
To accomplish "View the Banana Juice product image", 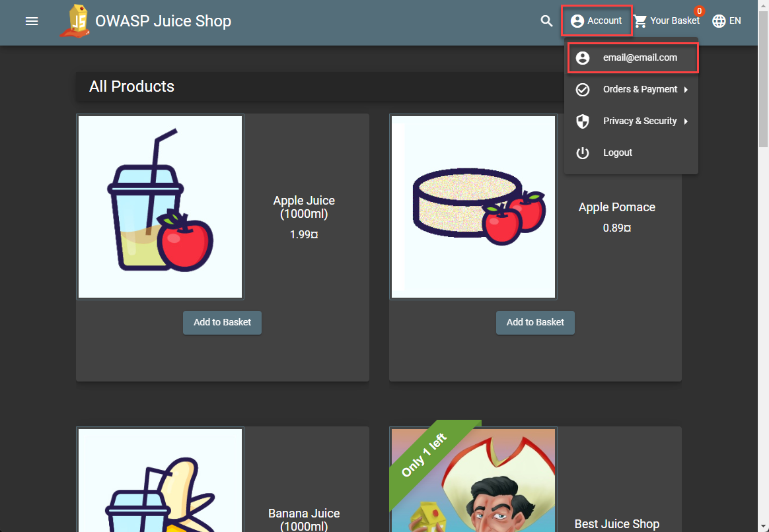I will tap(160, 480).
